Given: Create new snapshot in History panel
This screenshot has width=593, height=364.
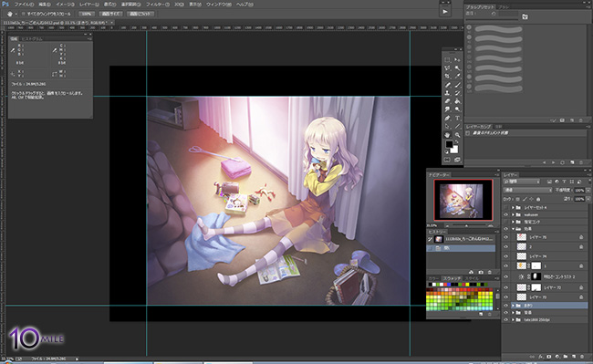Looking at the screenshot, I should [x=481, y=272].
